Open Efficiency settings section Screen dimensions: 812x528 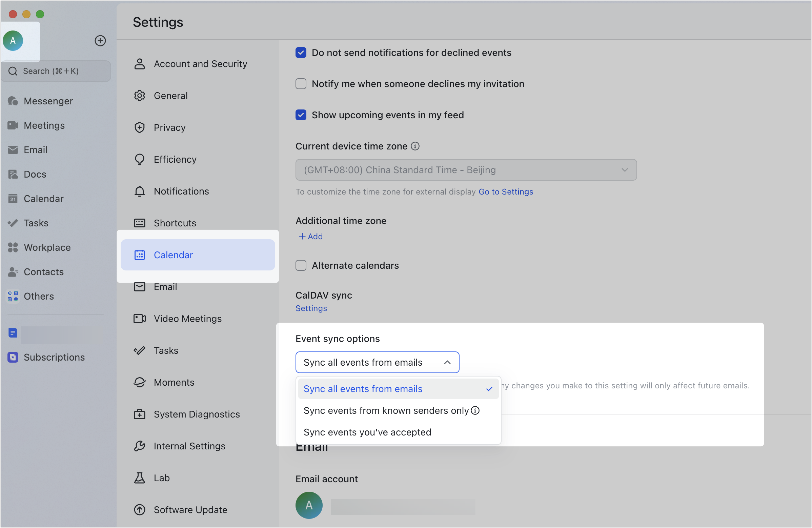(x=198, y=159)
